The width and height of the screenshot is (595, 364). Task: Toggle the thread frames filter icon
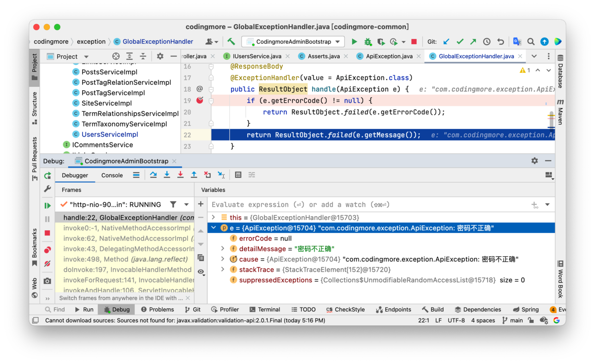(173, 204)
